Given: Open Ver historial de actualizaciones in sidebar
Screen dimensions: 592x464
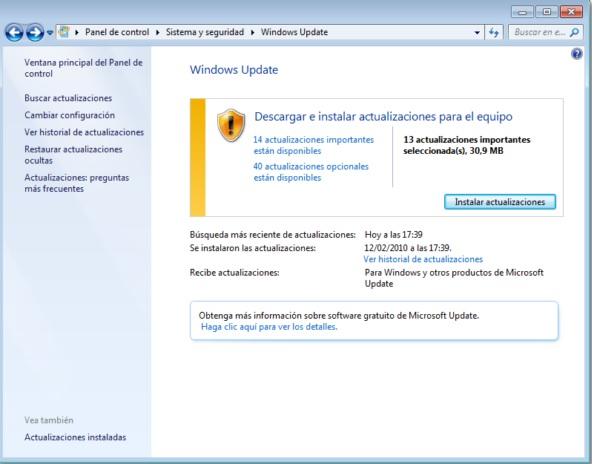Looking at the screenshot, I should (x=84, y=132).
